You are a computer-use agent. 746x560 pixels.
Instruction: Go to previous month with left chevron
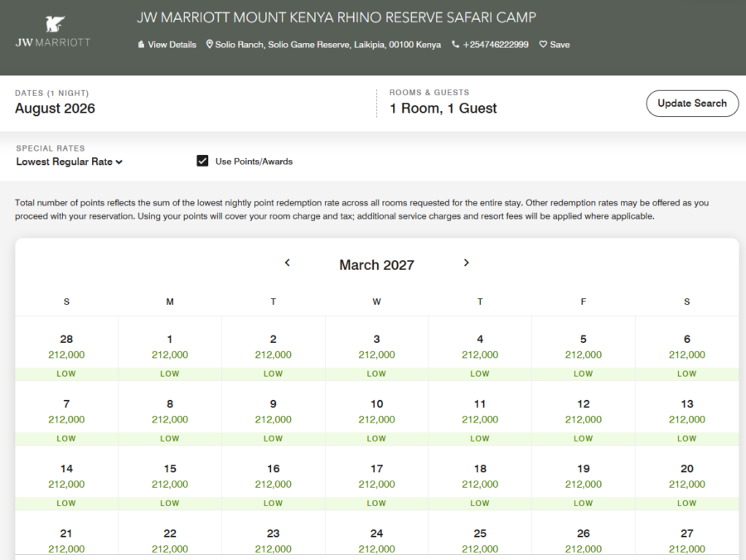(x=287, y=263)
